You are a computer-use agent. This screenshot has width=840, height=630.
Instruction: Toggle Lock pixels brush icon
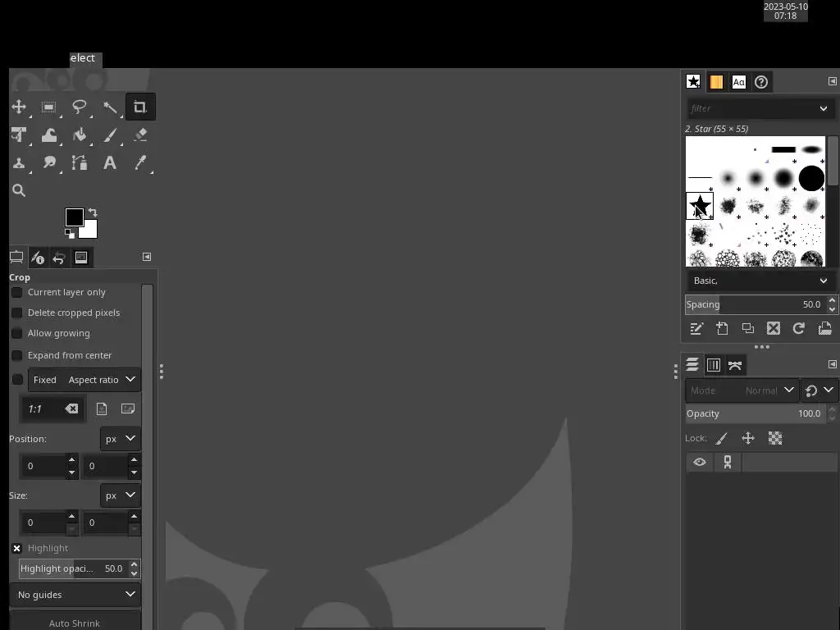722,439
